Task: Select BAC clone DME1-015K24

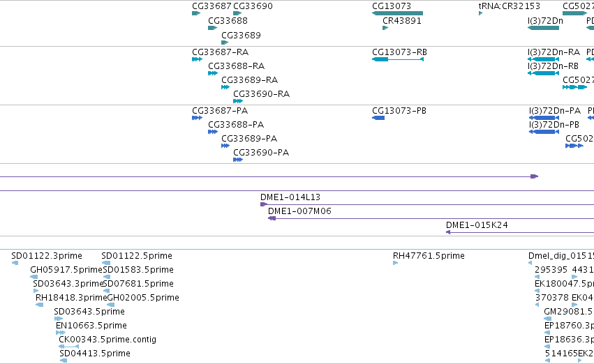Action: [520, 232]
